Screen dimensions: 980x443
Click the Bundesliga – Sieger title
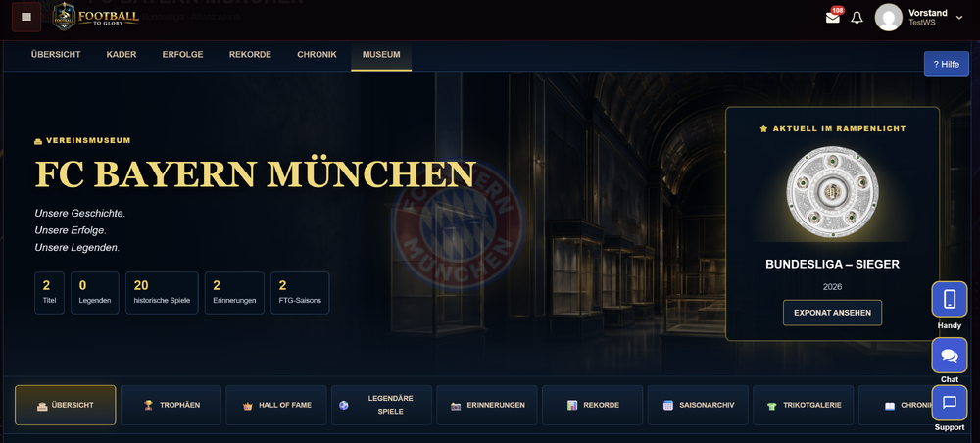pyautogui.click(x=832, y=265)
